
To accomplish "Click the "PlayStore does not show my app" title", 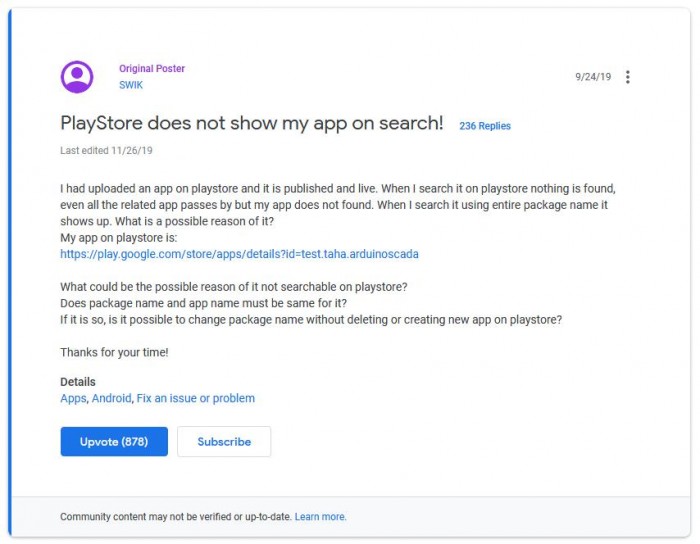I will point(251,124).
